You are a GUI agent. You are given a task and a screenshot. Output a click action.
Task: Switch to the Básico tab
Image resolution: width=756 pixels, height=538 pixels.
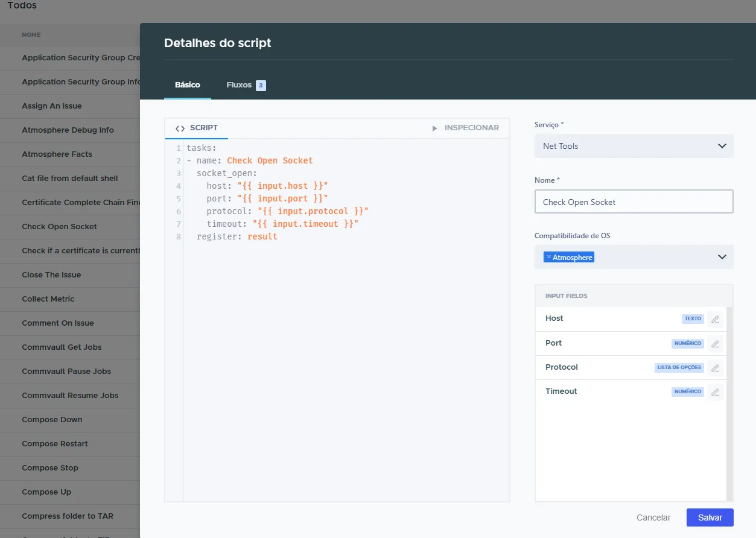188,85
